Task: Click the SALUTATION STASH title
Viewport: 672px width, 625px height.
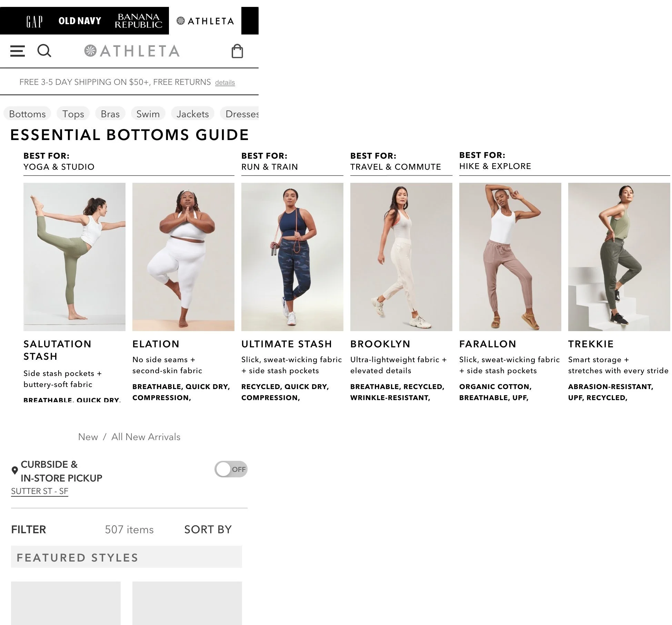Action: pos(57,350)
